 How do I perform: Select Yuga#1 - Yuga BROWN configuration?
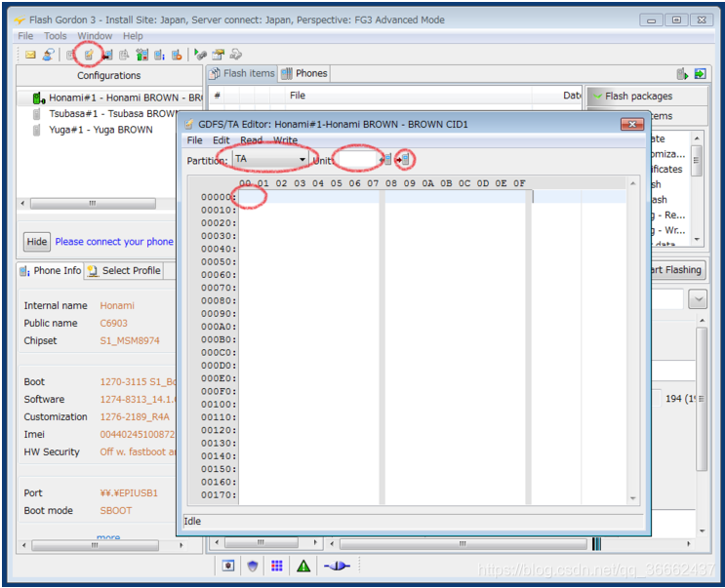(x=101, y=130)
